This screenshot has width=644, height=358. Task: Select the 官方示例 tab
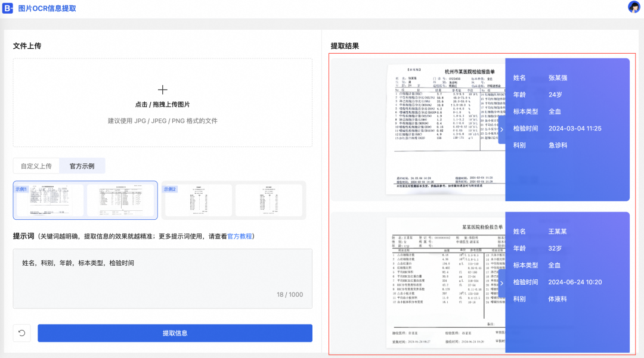pos(82,166)
